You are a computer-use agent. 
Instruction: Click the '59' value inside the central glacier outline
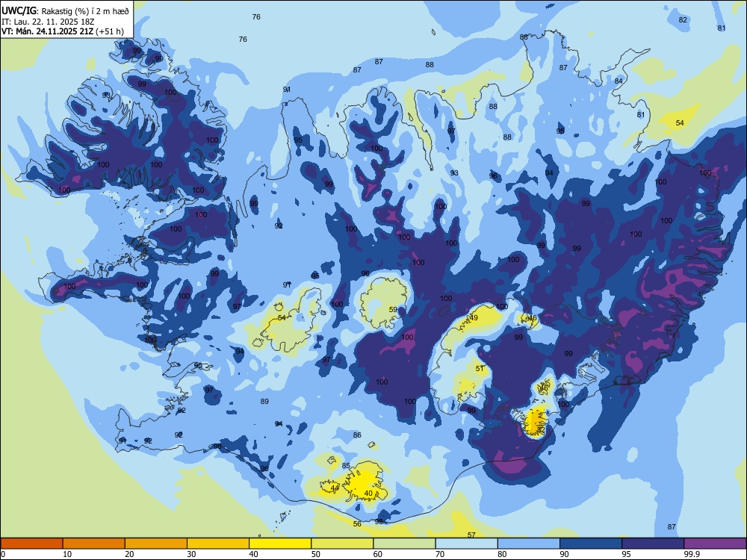[393, 310]
